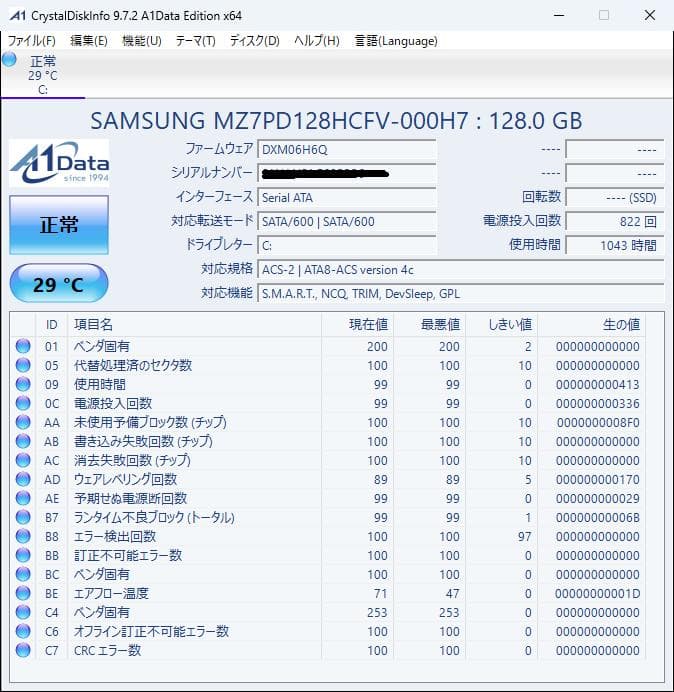The image size is (674, 692).
Task: Open the ヘルプ(H) menu
Action: coord(317,41)
